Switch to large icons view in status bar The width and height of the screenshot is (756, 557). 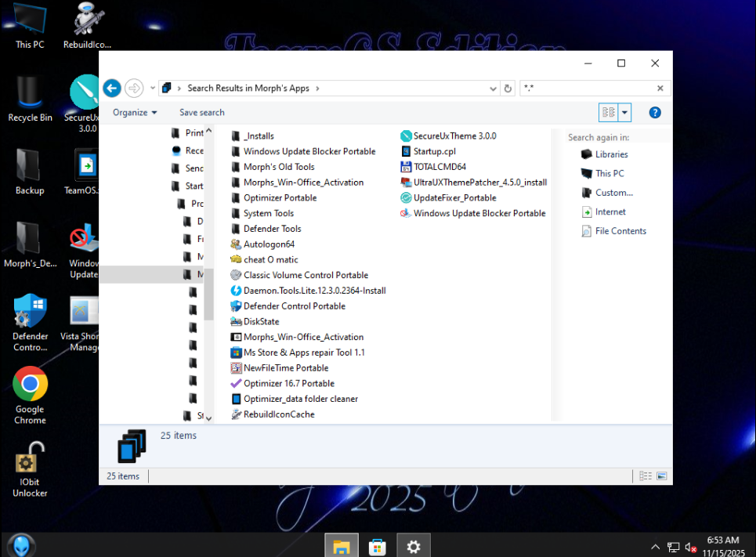coord(662,476)
